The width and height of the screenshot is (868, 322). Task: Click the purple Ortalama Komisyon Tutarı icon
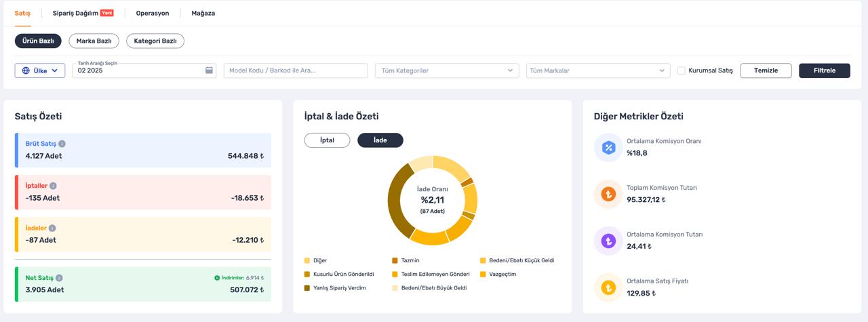(608, 241)
